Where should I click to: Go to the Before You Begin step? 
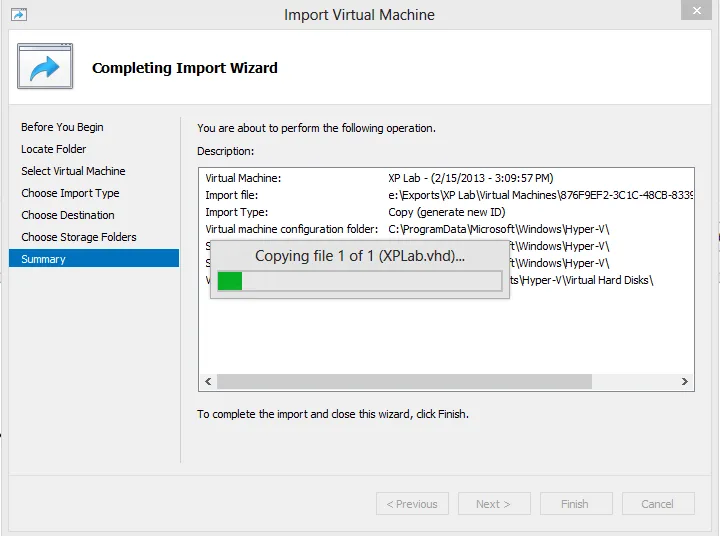pyautogui.click(x=62, y=127)
